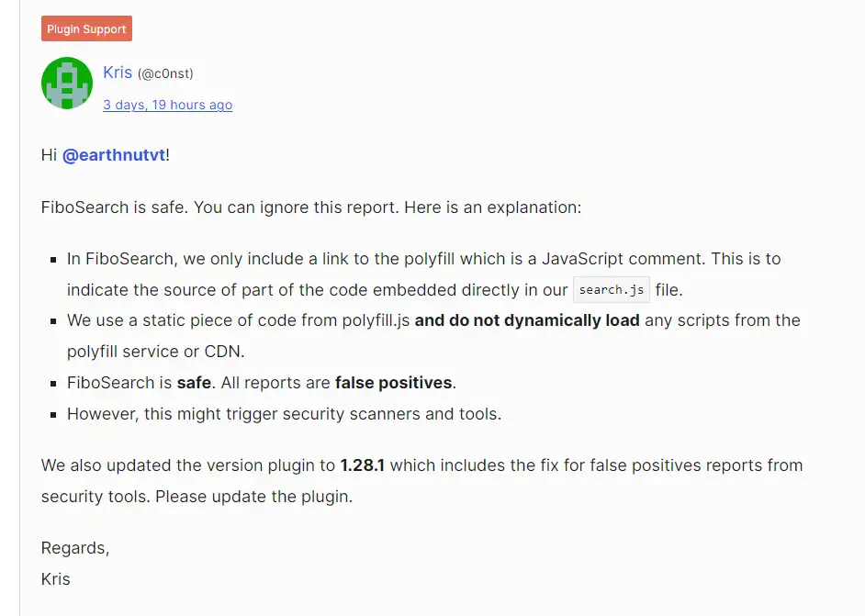Click the bullet marker before 'However, this might'
Image resolution: width=865 pixels, height=616 pixels.
pos(53,415)
